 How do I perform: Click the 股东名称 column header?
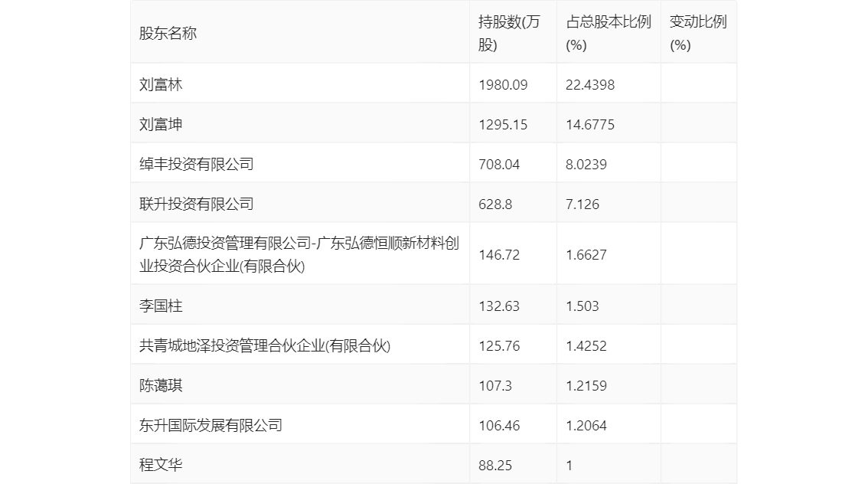pos(168,33)
